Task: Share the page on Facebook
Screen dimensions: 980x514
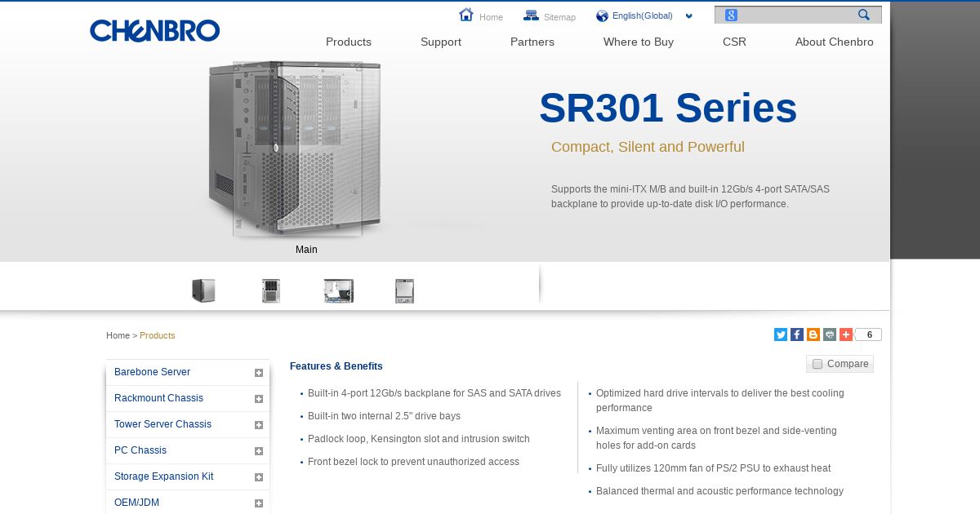Action: tap(797, 335)
